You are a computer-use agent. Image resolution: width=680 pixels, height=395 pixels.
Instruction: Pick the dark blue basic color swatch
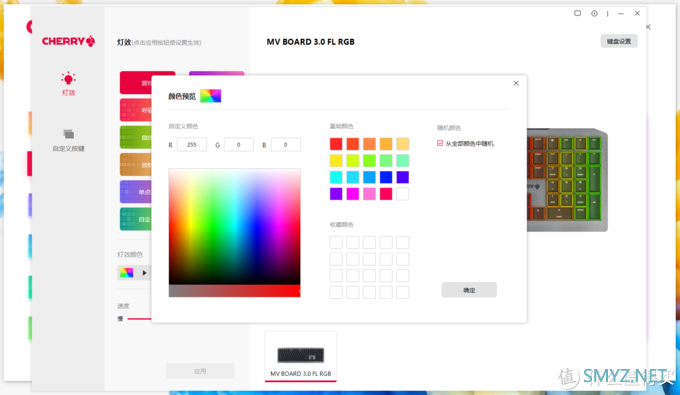386,177
